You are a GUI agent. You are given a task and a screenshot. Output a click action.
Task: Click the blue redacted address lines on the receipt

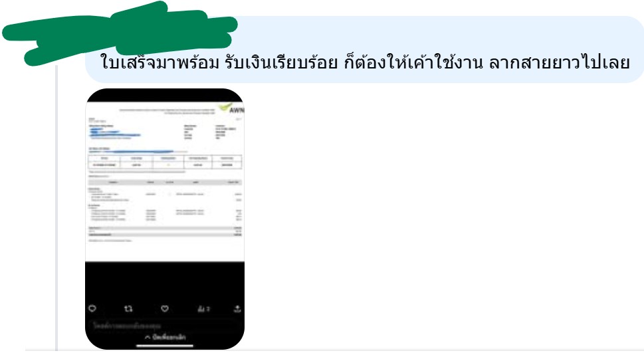point(115,132)
